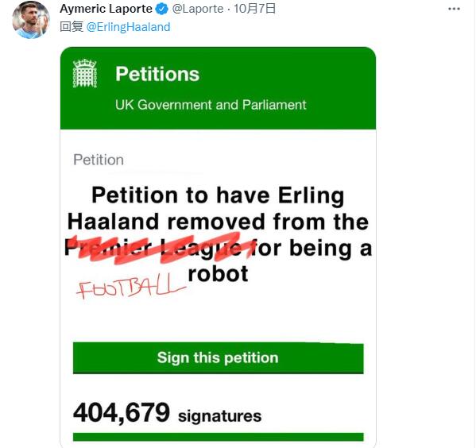This screenshot has height=448, width=476.
Task: Click the blue verified badge icon
Action: 162,9
